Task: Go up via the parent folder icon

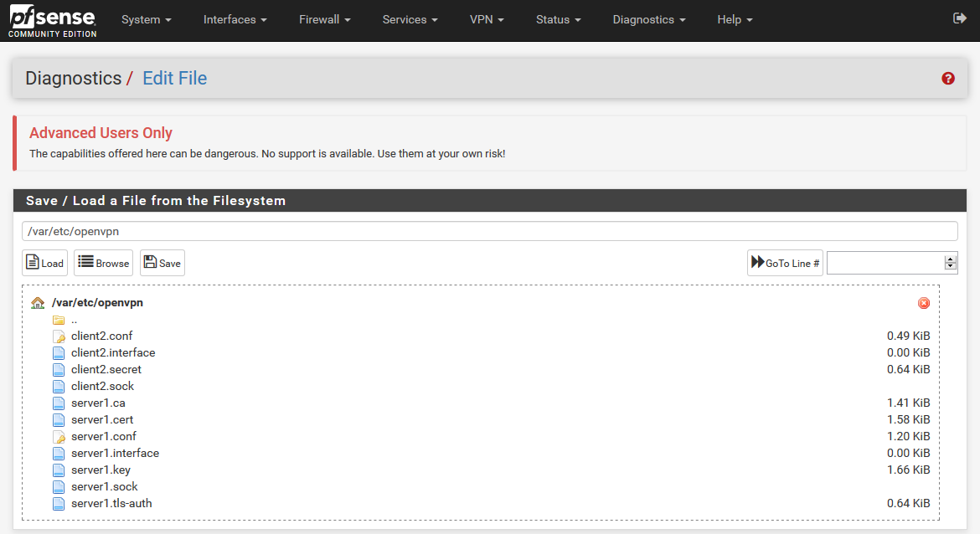Action: click(x=59, y=320)
